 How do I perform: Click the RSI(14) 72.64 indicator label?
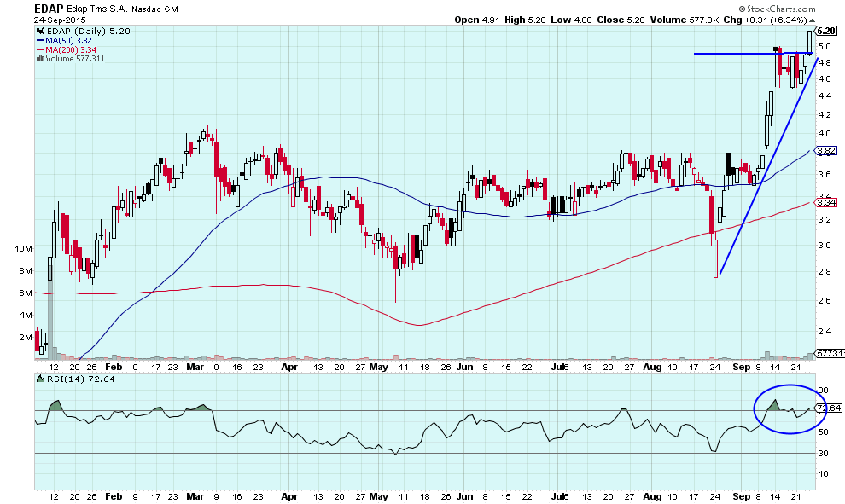(80, 379)
